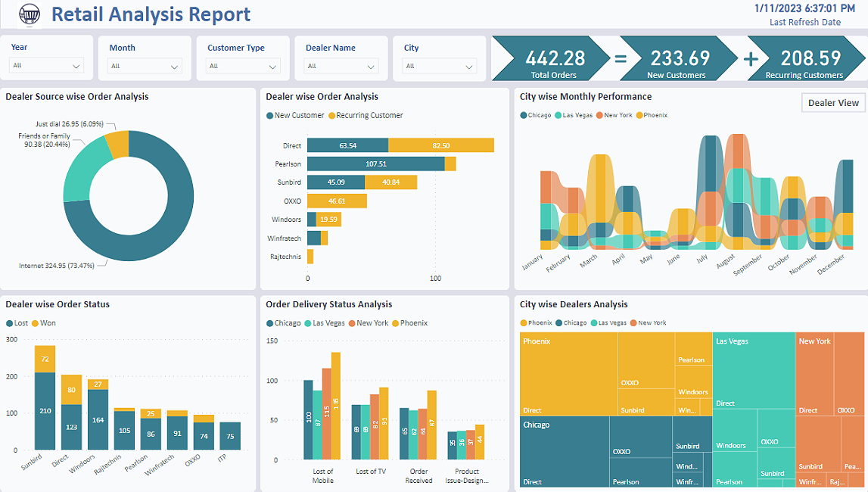Click the Recurring Customers KPI card

[x=804, y=59]
